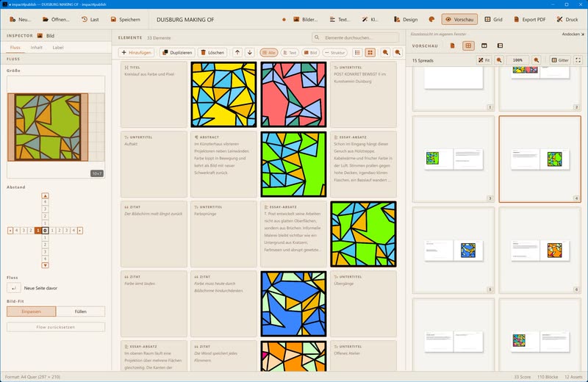Select the red mosaic image tile
Screen dimensions: 588x382
click(293, 95)
